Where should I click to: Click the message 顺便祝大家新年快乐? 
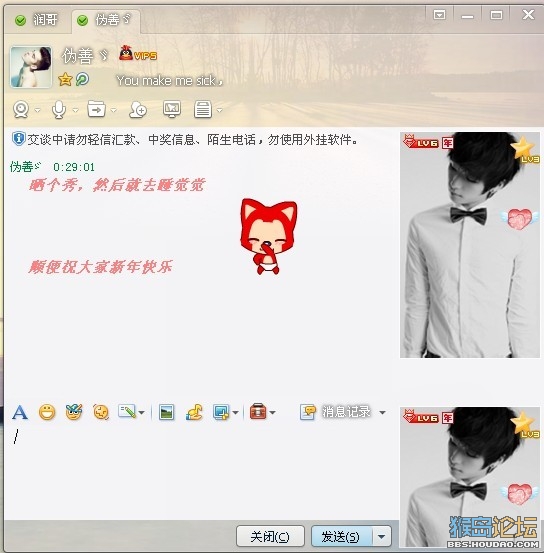click(x=101, y=267)
